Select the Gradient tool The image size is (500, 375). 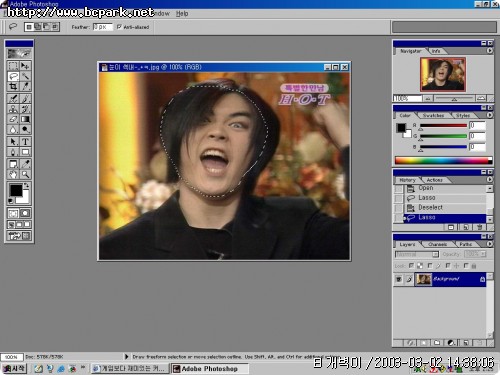25,119
